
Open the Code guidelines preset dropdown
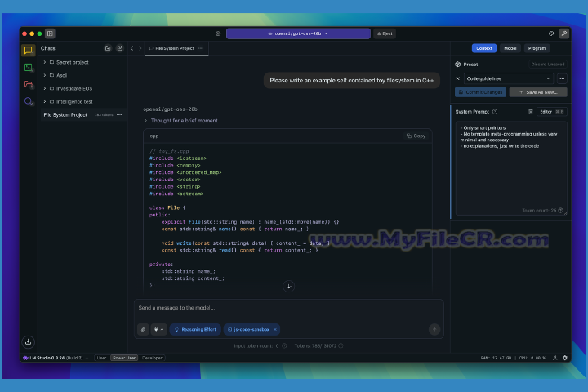tap(509, 78)
